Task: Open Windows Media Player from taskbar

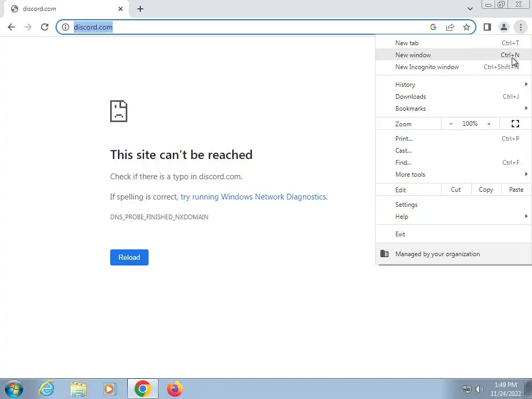Action: coord(110,389)
